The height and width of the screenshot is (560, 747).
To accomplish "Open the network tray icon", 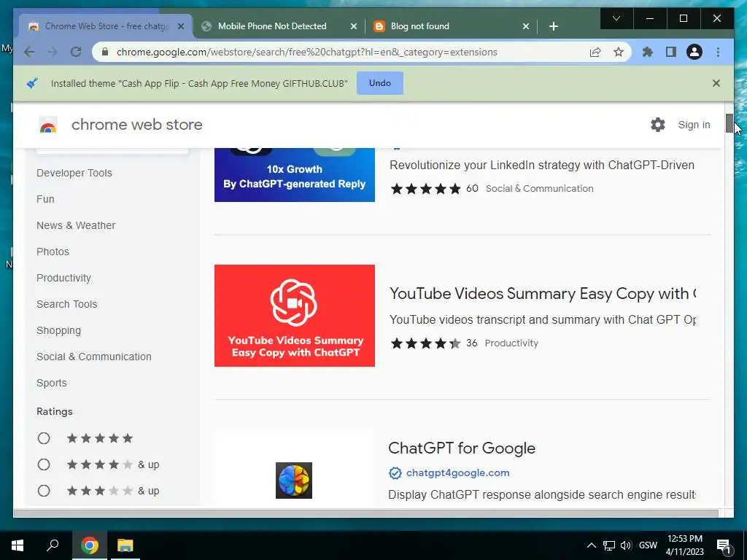I will pos(609,545).
